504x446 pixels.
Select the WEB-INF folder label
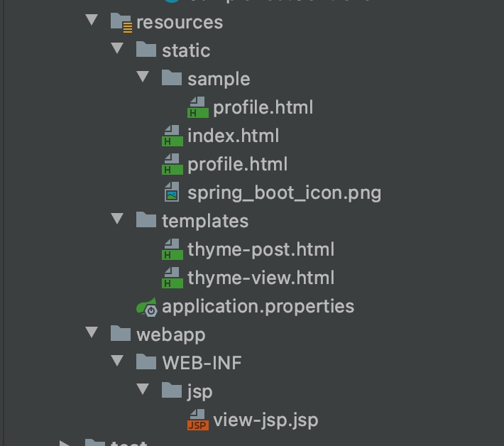(x=202, y=363)
